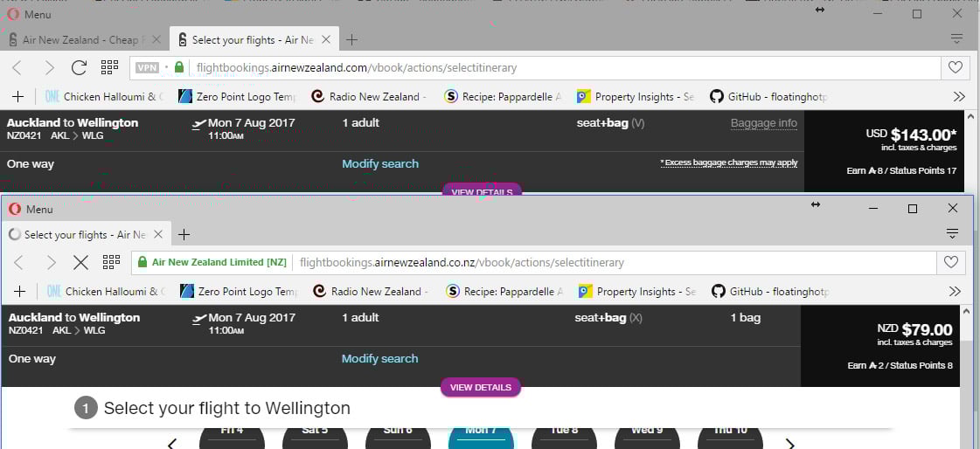Toggle the VPN badge in back window
The width and height of the screenshot is (980, 449).
coord(148,67)
